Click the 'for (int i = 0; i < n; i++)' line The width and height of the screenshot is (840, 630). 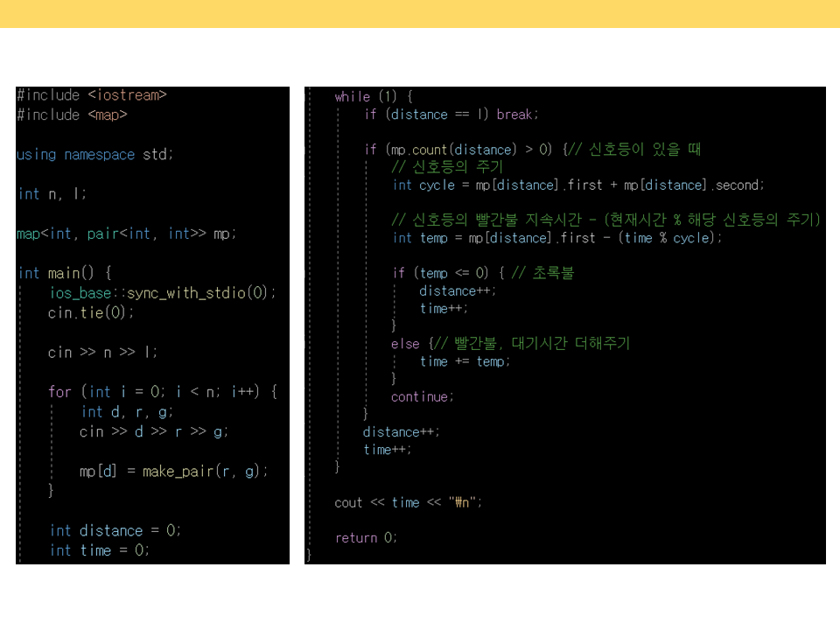pyautogui.click(x=163, y=392)
